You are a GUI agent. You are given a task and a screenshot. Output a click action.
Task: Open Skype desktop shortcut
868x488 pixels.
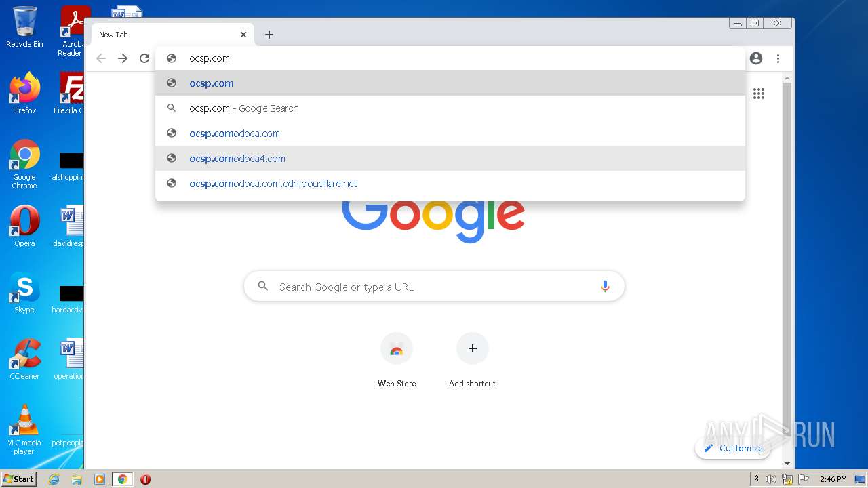pyautogui.click(x=24, y=293)
